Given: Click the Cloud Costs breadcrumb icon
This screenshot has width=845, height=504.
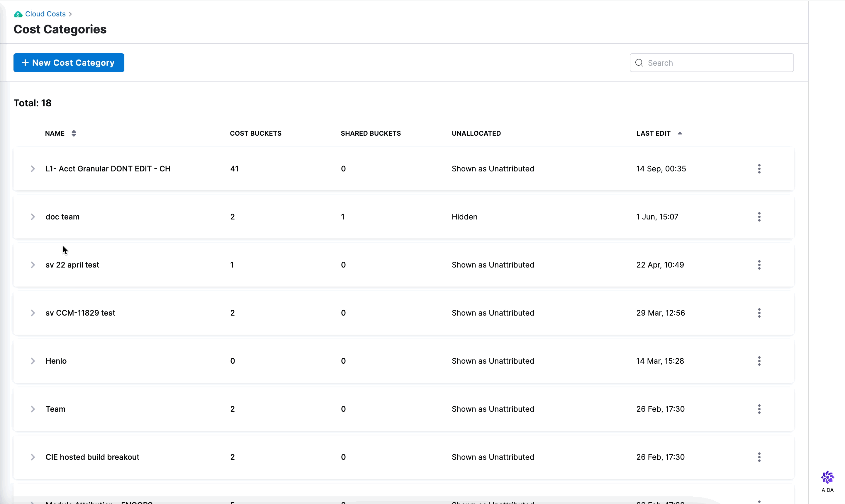Looking at the screenshot, I should pyautogui.click(x=18, y=13).
